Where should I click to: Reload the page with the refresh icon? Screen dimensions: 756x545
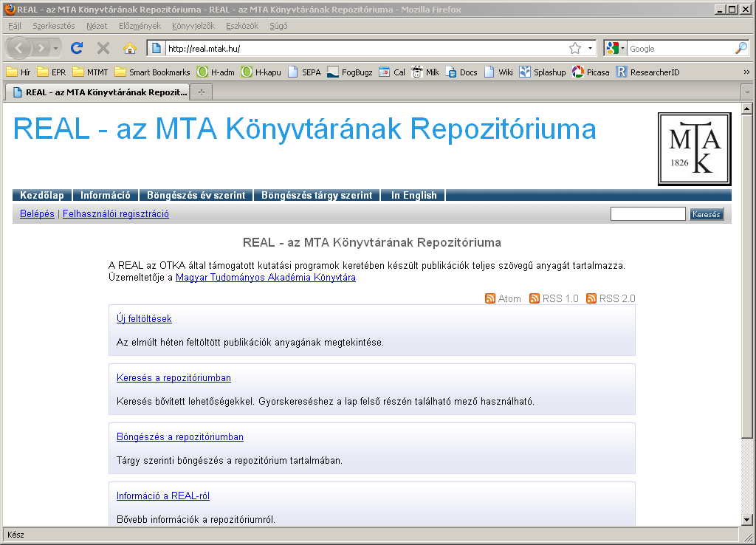click(x=77, y=48)
